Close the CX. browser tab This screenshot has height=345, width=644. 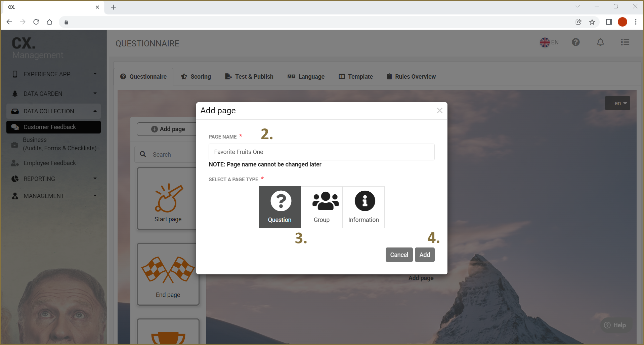pyautogui.click(x=97, y=7)
